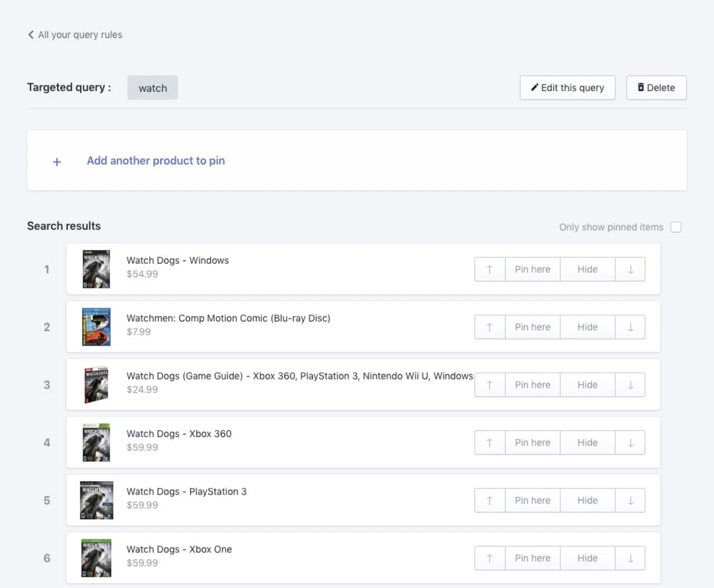Hide the Watchmen Motion Comic result
This screenshot has width=714, height=588.
click(x=587, y=327)
